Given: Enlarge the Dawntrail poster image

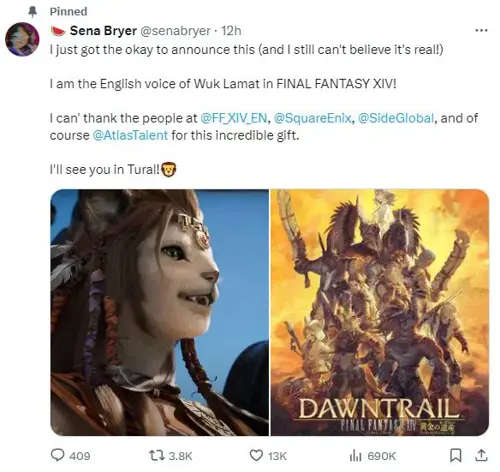Looking at the screenshot, I should click(380, 312).
